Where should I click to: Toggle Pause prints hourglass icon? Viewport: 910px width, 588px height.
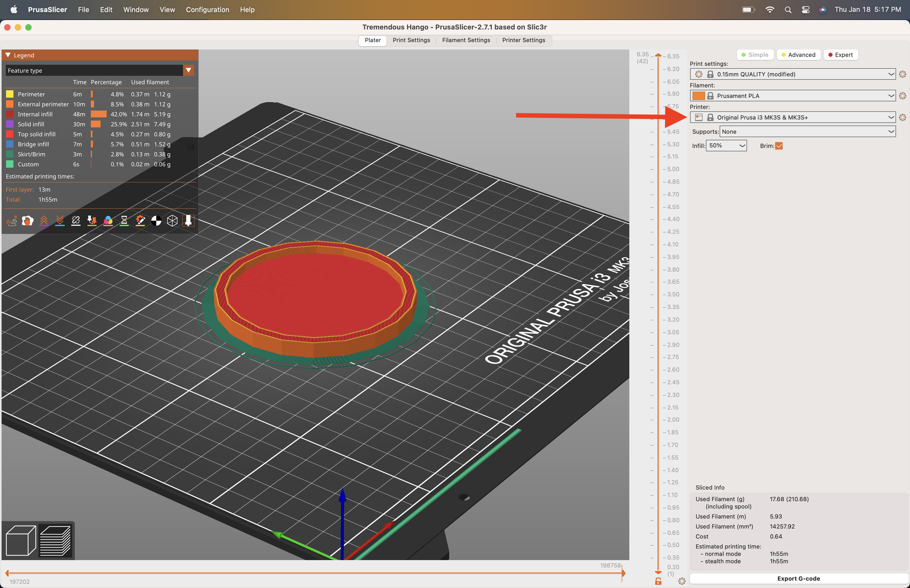click(x=124, y=221)
